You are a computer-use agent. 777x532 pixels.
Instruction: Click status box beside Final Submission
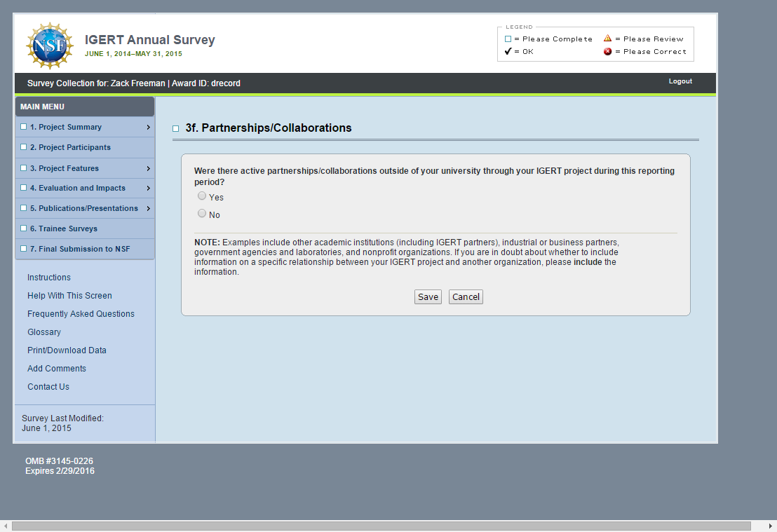[24, 249]
